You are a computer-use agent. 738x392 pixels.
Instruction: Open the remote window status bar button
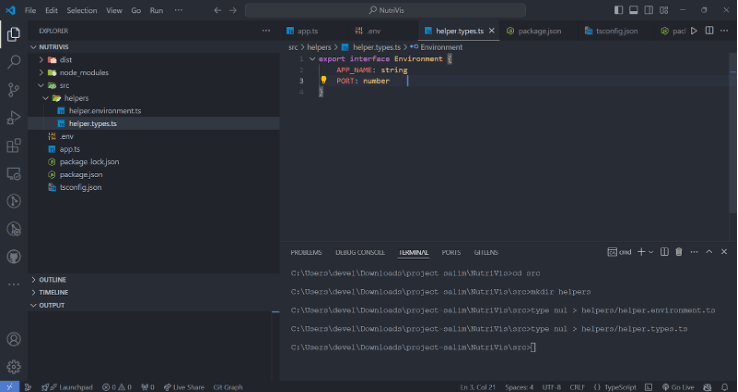tap(9, 387)
